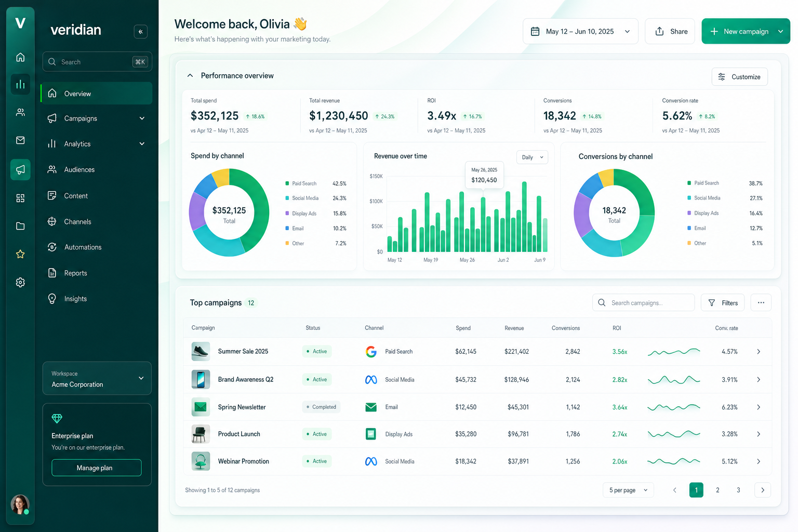This screenshot has height=532, width=798.
Task: Click the display ads icon on Product Launch row
Action: 371,434
